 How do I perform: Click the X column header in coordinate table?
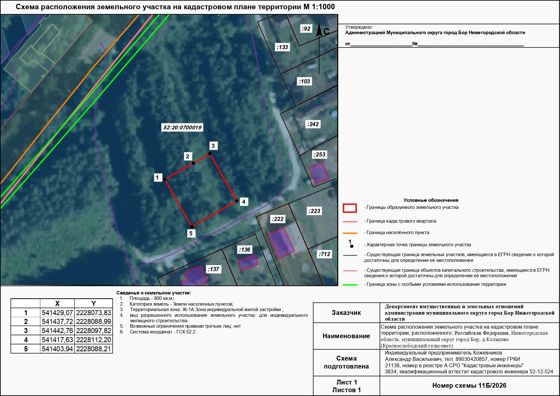click(58, 303)
